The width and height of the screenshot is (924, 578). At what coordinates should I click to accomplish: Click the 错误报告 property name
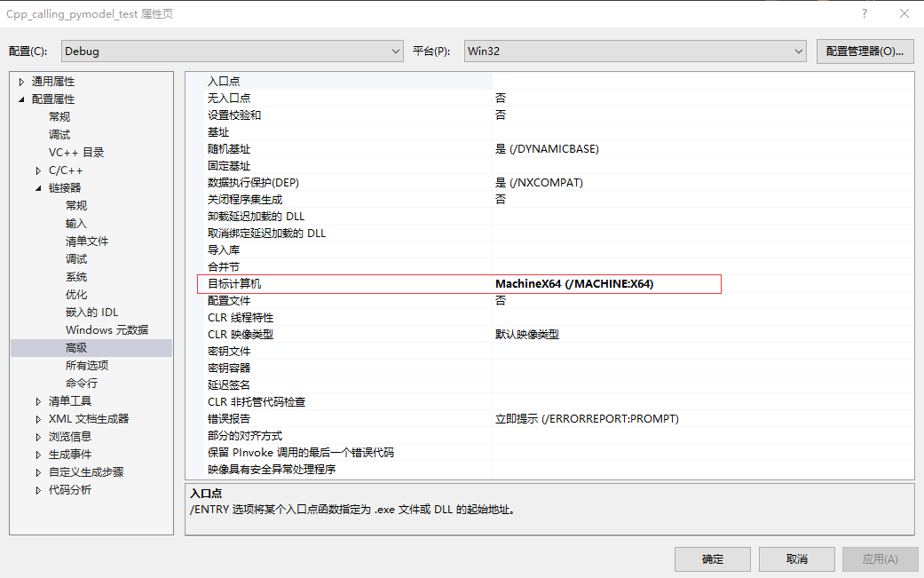(229, 419)
